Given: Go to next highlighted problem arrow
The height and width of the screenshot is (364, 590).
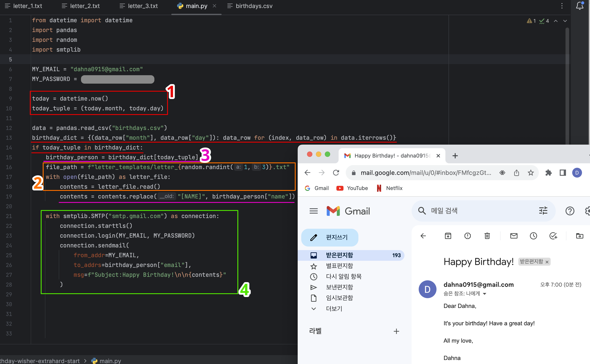Looking at the screenshot, I should 565,21.
